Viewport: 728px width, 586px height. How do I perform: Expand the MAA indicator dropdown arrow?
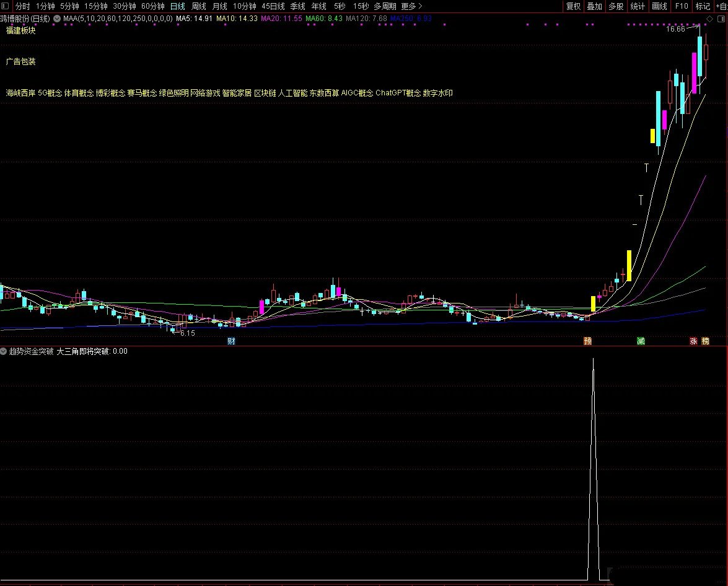point(57,19)
